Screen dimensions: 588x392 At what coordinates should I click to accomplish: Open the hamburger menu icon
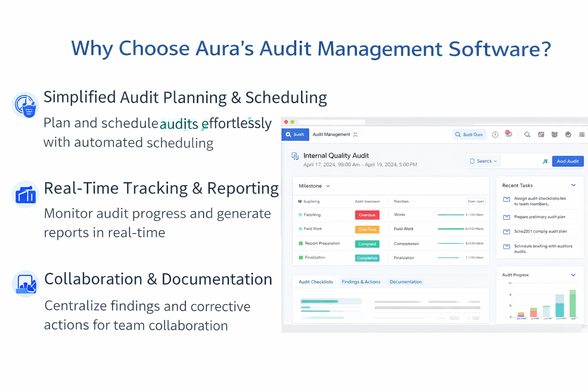coord(581,134)
